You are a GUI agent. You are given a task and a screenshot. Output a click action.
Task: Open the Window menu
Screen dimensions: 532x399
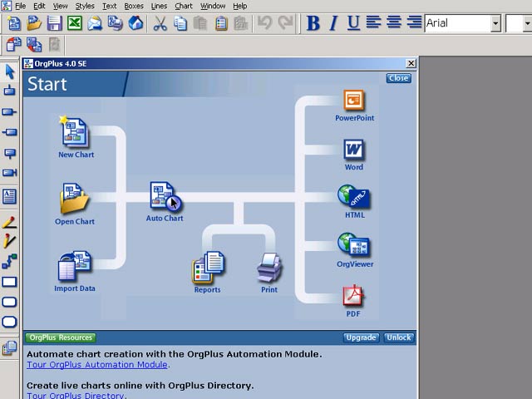pos(213,6)
